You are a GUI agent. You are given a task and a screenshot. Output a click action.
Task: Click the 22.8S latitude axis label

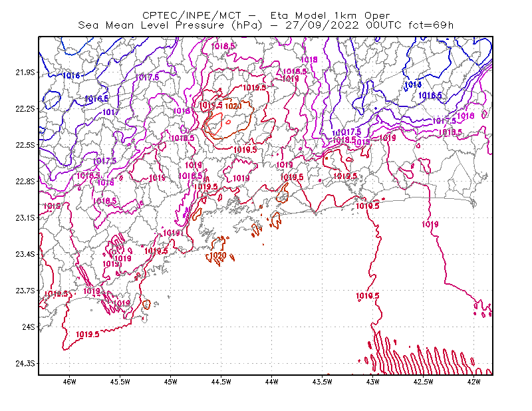pos(25,182)
